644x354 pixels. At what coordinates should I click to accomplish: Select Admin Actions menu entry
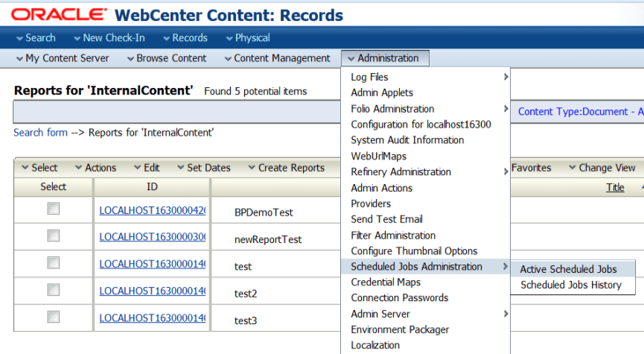point(426,188)
